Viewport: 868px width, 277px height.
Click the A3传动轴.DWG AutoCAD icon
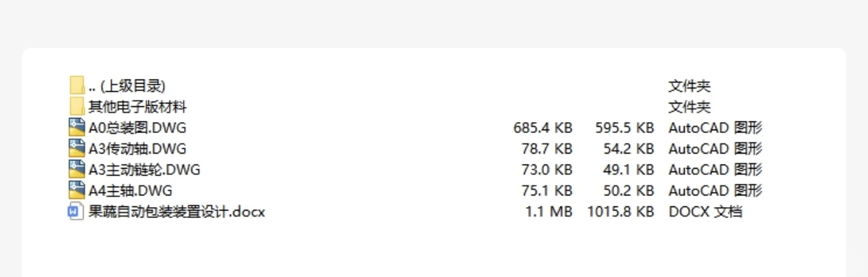77,148
